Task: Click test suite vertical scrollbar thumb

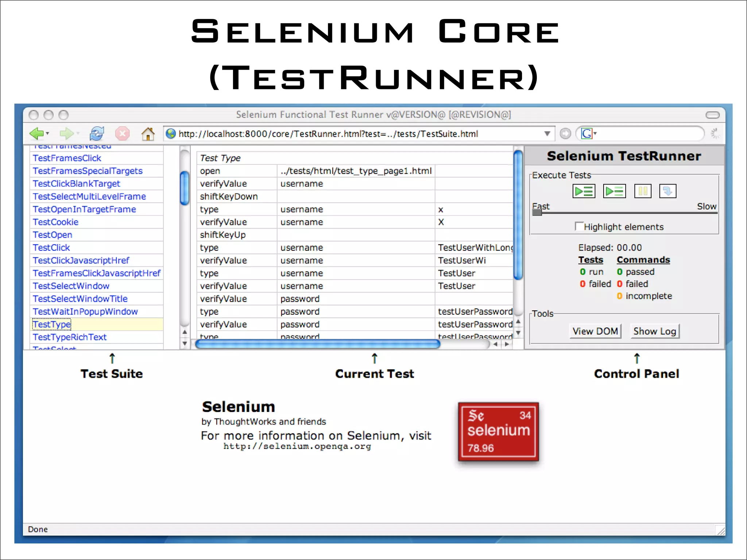Action: [185, 188]
